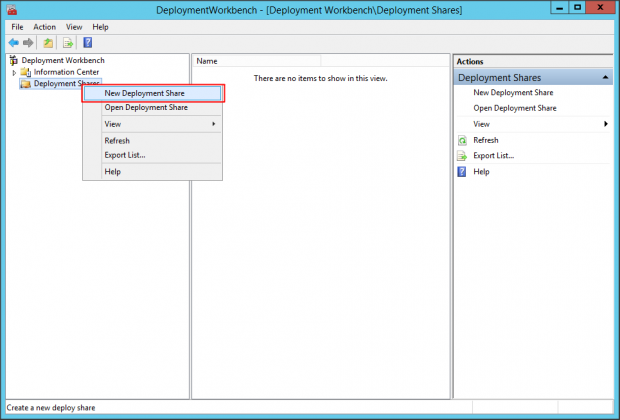620x420 pixels.
Task: Click the Help toolbar icon
Action: [x=87, y=43]
